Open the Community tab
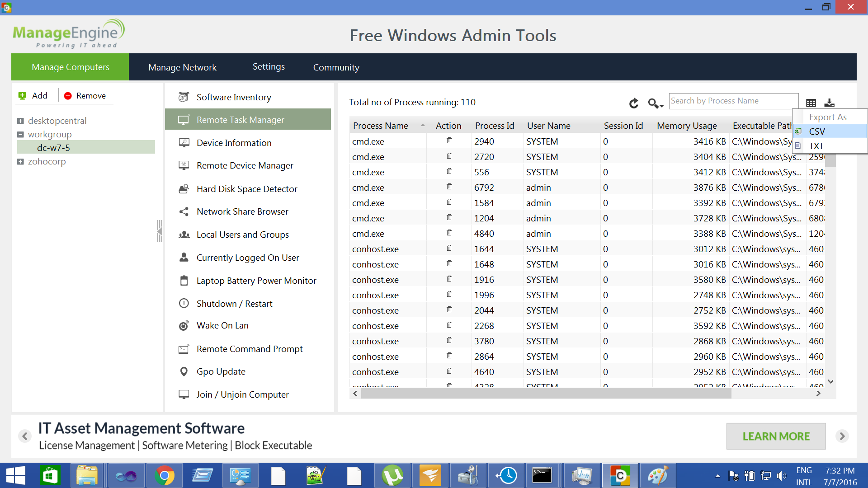This screenshot has height=488, width=868. 336,67
